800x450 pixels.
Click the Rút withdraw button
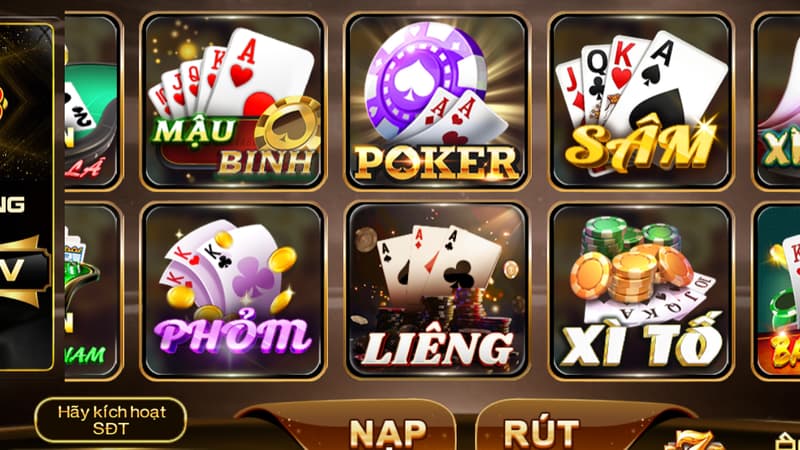point(541,432)
